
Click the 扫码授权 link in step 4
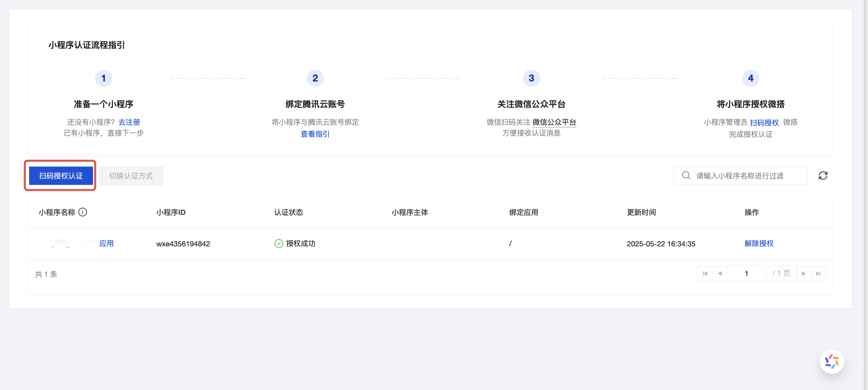[764, 122]
